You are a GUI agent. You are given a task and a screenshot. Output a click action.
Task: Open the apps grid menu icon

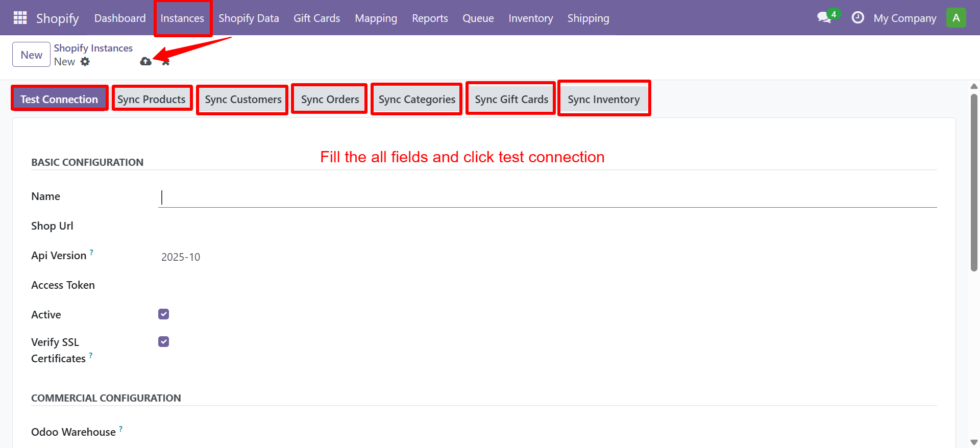[x=20, y=18]
